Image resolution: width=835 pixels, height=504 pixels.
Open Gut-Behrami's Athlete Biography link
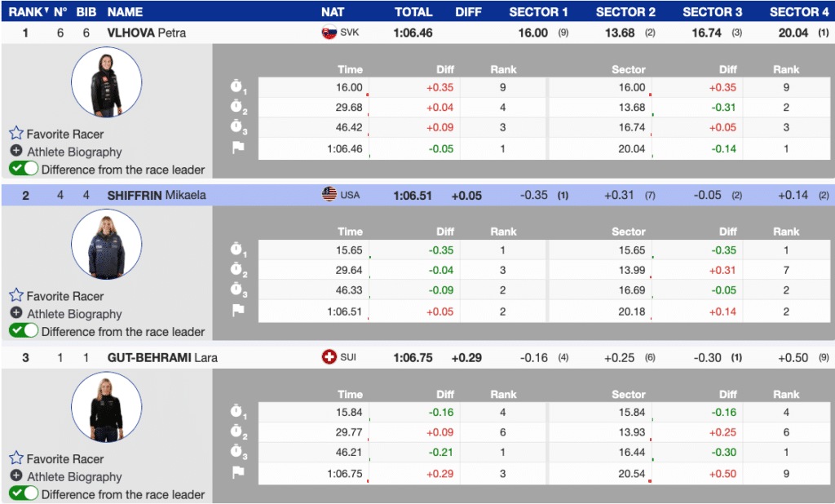click(x=74, y=476)
